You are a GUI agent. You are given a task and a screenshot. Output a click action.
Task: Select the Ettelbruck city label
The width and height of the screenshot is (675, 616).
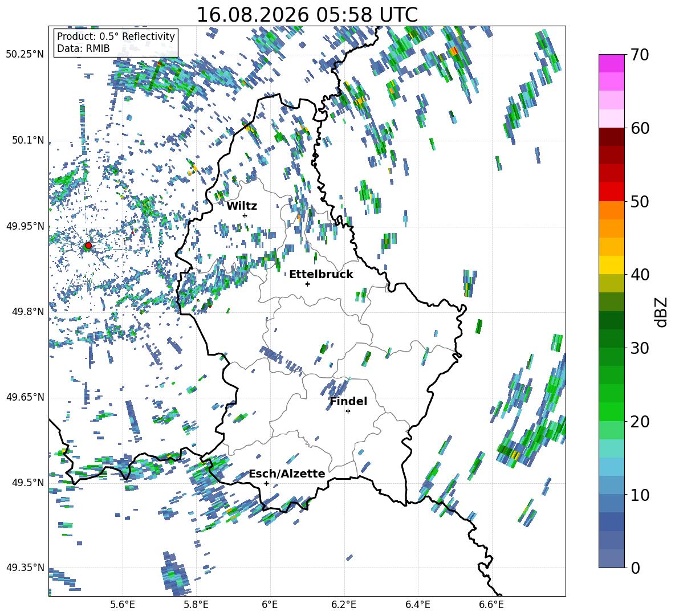(321, 275)
